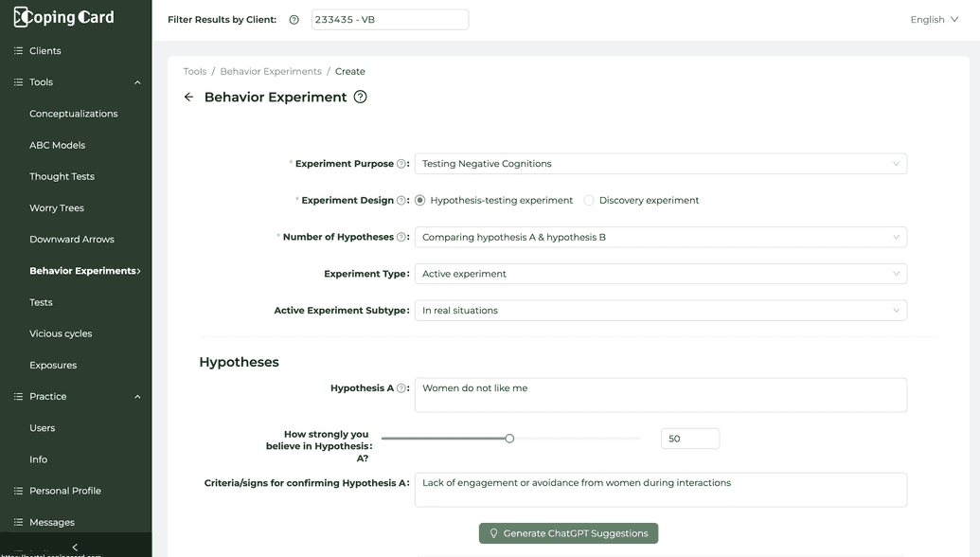980x557 pixels.
Task: Click help icon next to Experiment Design
Action: (401, 201)
